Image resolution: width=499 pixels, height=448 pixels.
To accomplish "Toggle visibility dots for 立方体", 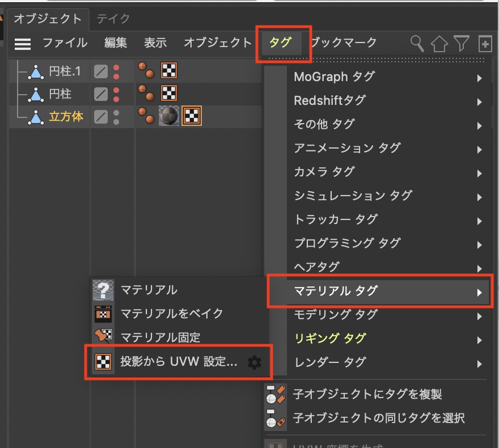I will (116, 117).
